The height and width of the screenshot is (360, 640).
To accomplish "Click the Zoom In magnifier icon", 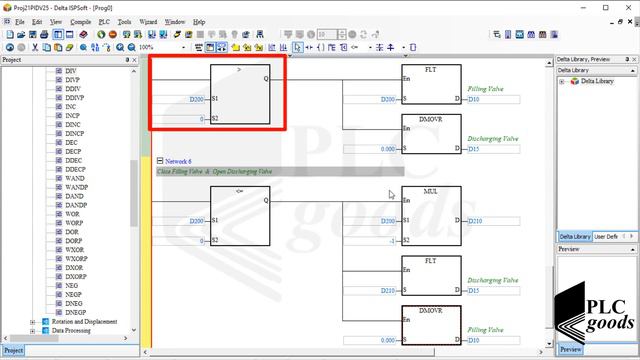I will (120, 47).
